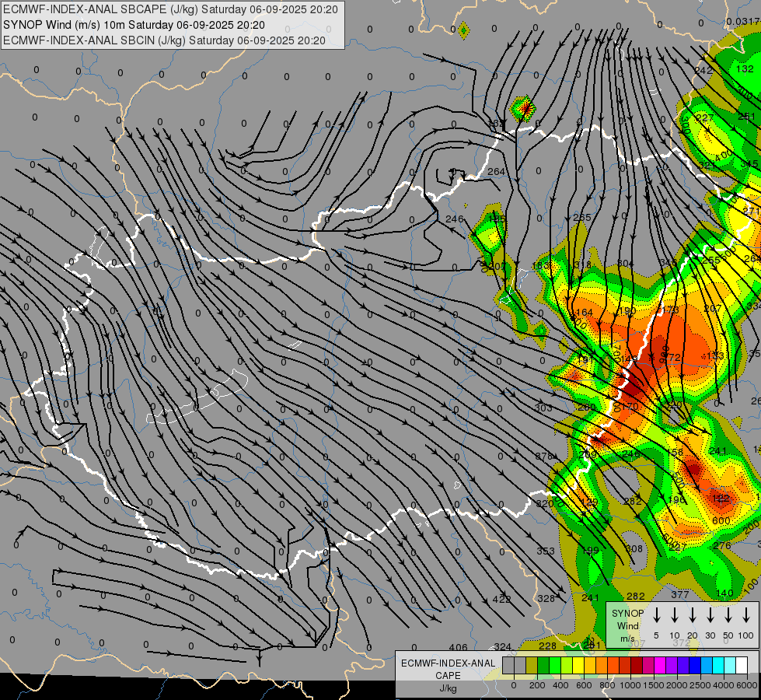Click the 800 tick on CAPE scale
This screenshot has height=700, width=761.
pyautogui.click(x=607, y=685)
